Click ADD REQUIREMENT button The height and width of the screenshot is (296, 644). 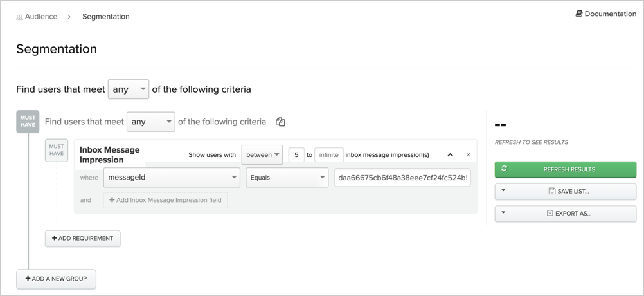click(82, 239)
